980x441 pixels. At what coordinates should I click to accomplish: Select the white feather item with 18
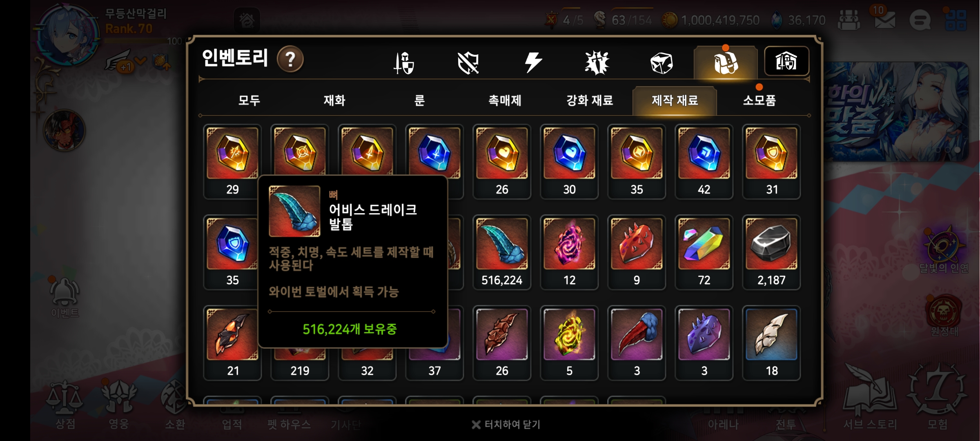click(771, 343)
